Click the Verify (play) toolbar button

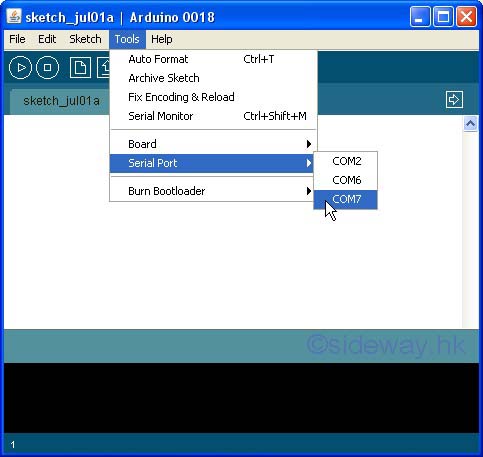click(x=20, y=68)
